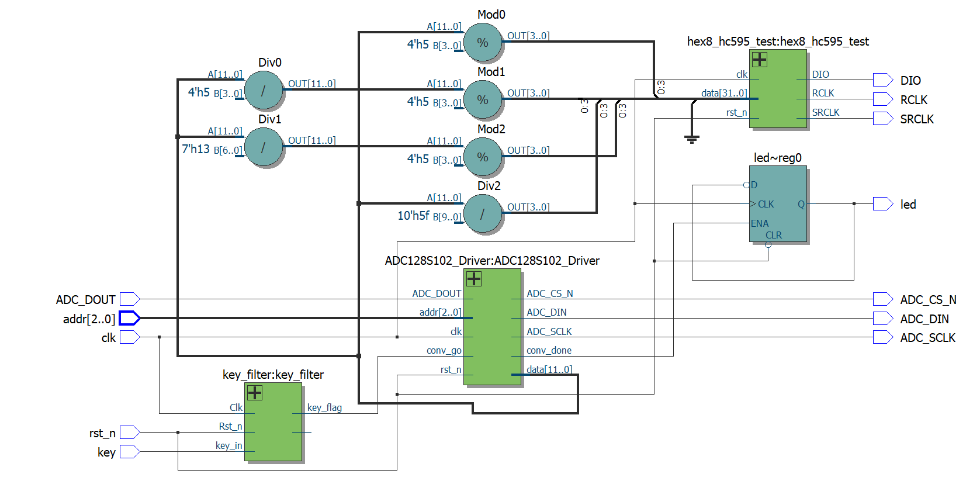
Task: Click the Mod1 label text
Action: coord(491,72)
